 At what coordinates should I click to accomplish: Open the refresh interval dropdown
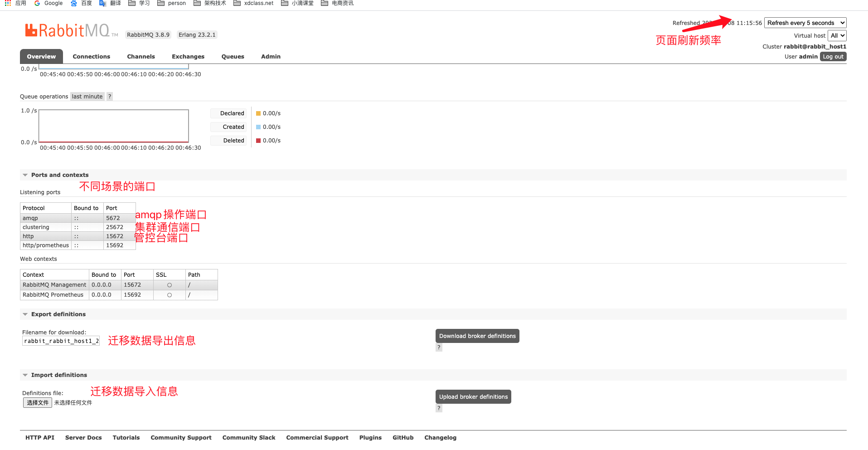pyautogui.click(x=805, y=23)
